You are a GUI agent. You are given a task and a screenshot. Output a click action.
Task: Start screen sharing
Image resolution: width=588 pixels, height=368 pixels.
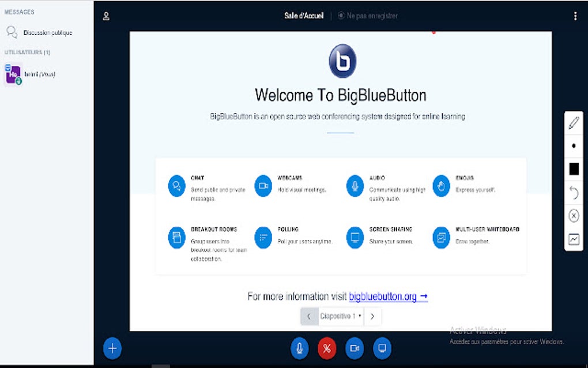click(x=381, y=348)
